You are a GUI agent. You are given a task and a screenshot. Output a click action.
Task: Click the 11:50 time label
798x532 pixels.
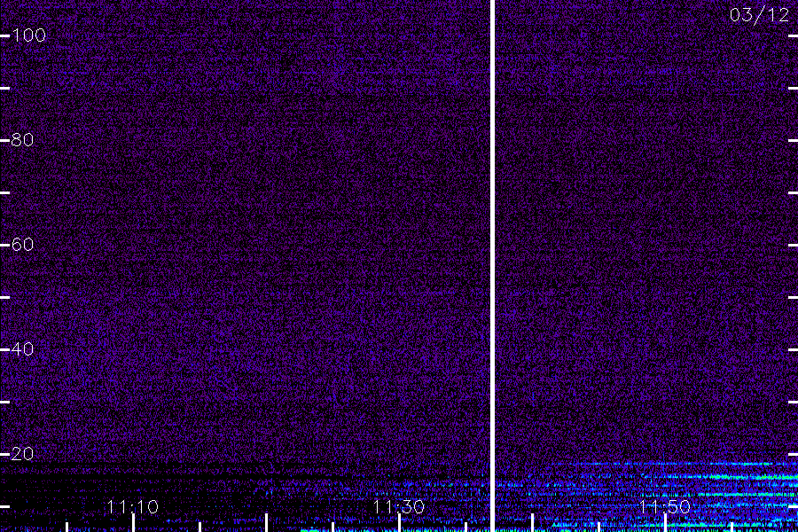coord(664,506)
